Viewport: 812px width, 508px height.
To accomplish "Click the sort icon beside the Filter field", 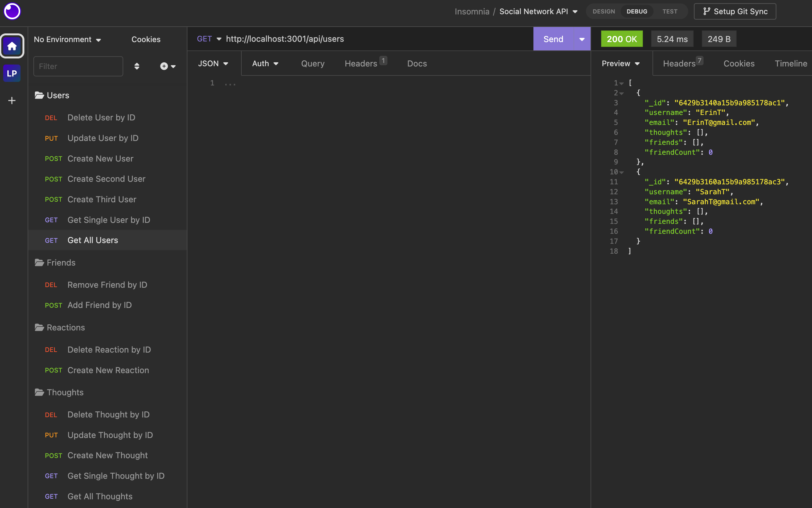I will coord(137,66).
